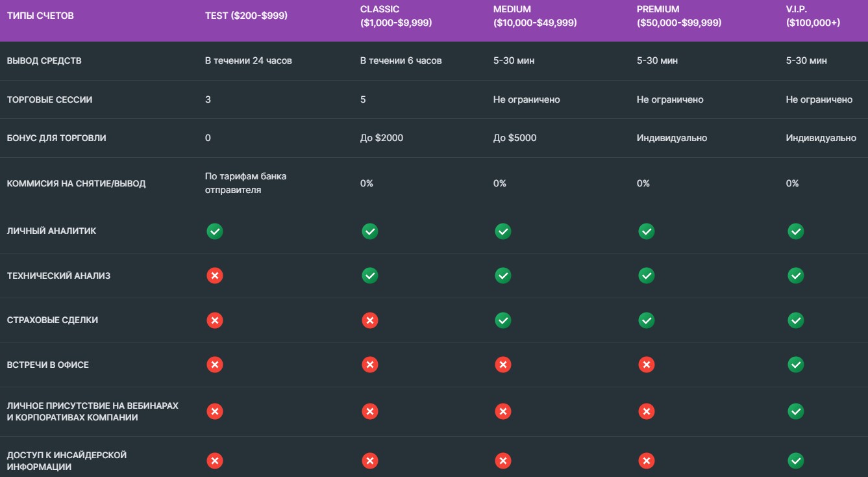The image size is (868, 477).
Task: Click green check for ТЕХНИЧЕСКИЙ АНАЛИЗ under MEDIUM
Action: point(503,276)
